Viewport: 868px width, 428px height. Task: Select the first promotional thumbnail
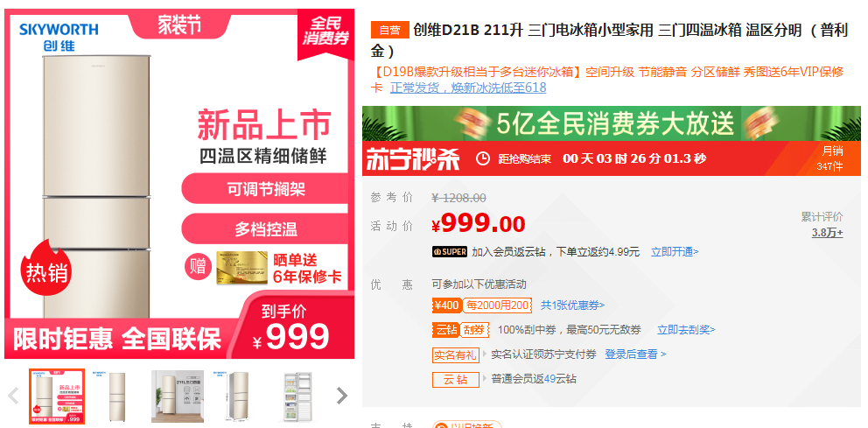coord(57,396)
